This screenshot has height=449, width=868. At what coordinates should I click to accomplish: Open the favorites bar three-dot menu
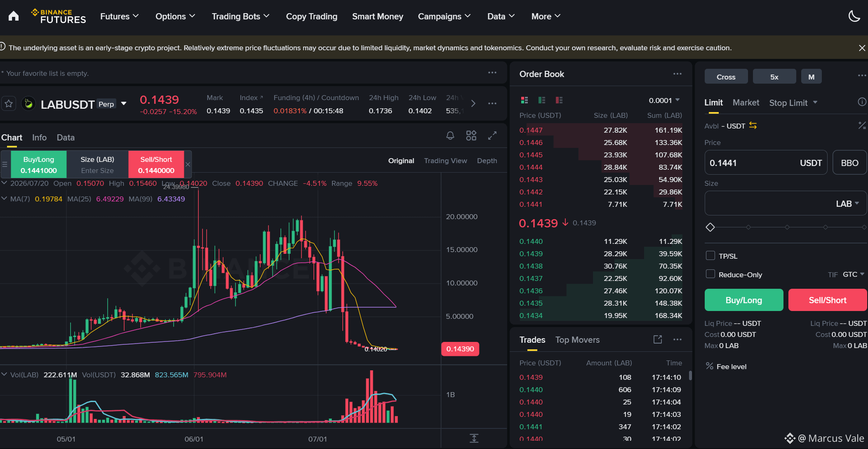pyautogui.click(x=492, y=72)
